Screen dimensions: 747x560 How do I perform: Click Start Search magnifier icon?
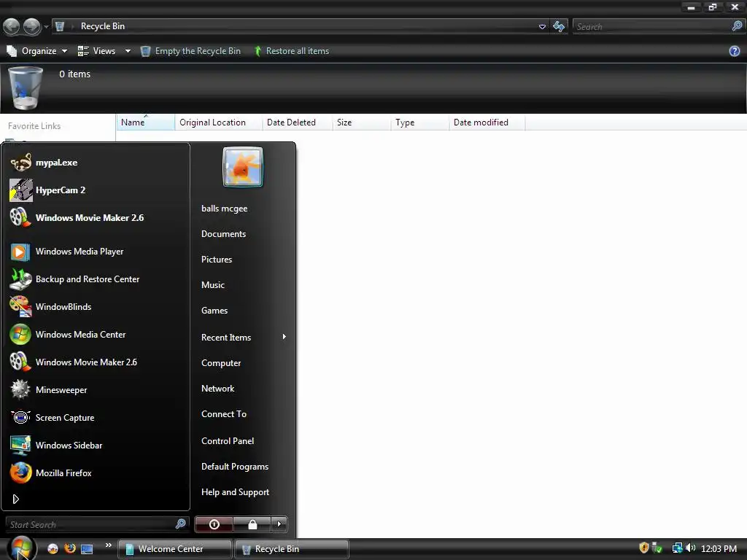point(181,524)
